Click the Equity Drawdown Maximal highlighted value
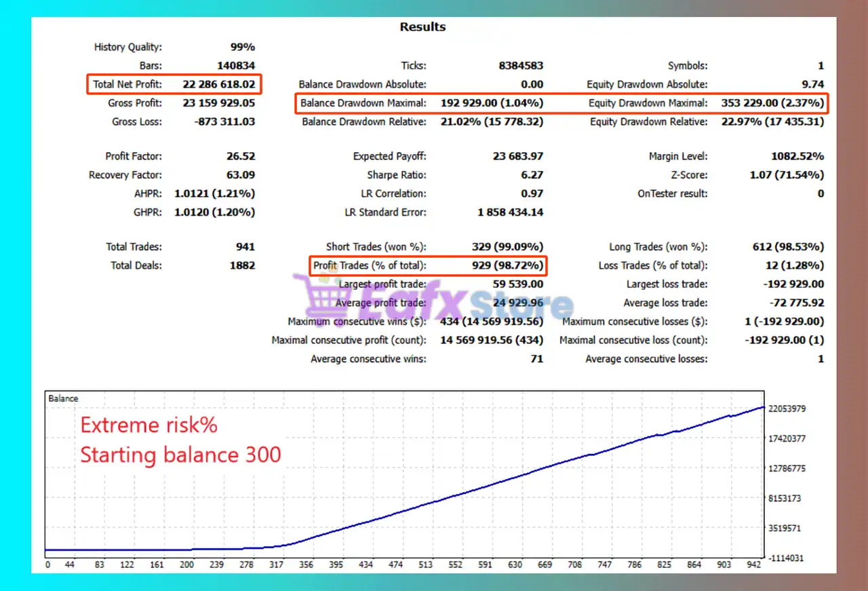Viewport: 868px width, 591px height. (x=773, y=103)
